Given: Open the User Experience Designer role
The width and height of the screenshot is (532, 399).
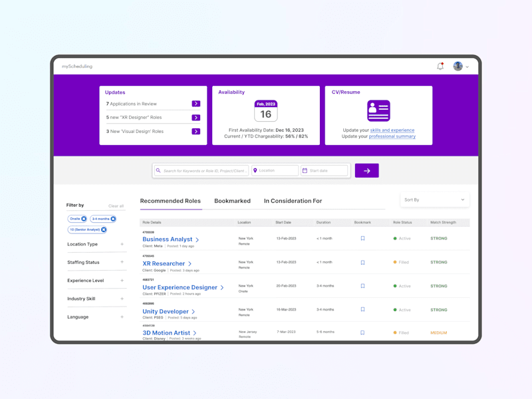Looking at the screenshot, I should [x=180, y=287].
